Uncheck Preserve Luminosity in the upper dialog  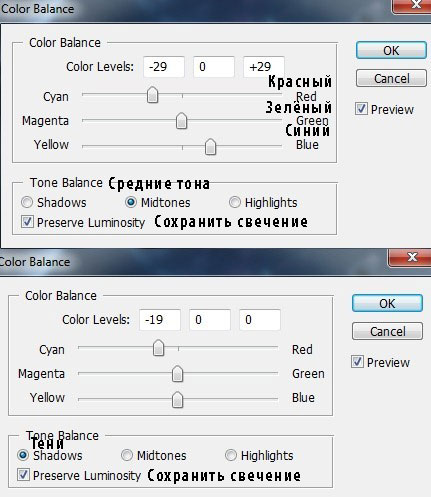pyautogui.click(x=27, y=222)
